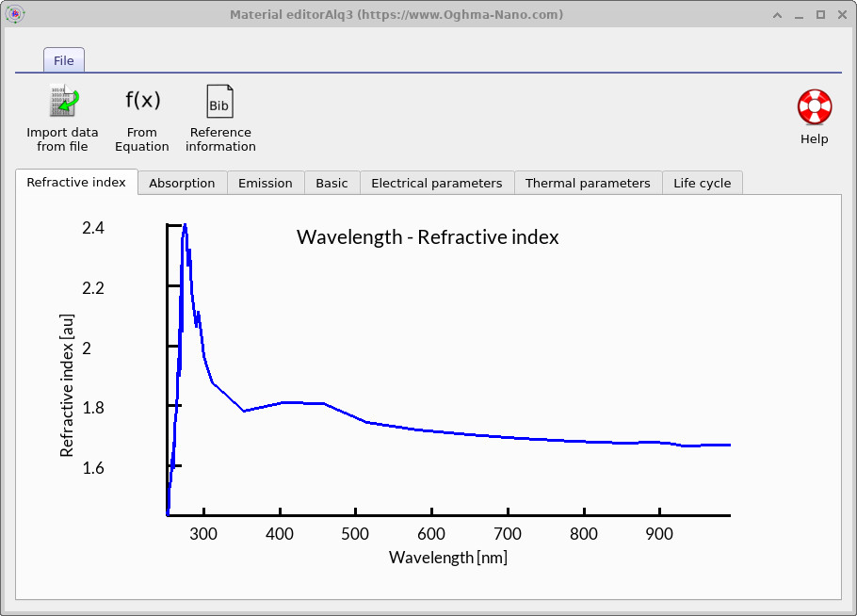Image resolution: width=857 pixels, height=616 pixels.
Task: Open the Emission tab
Action: [x=265, y=183]
